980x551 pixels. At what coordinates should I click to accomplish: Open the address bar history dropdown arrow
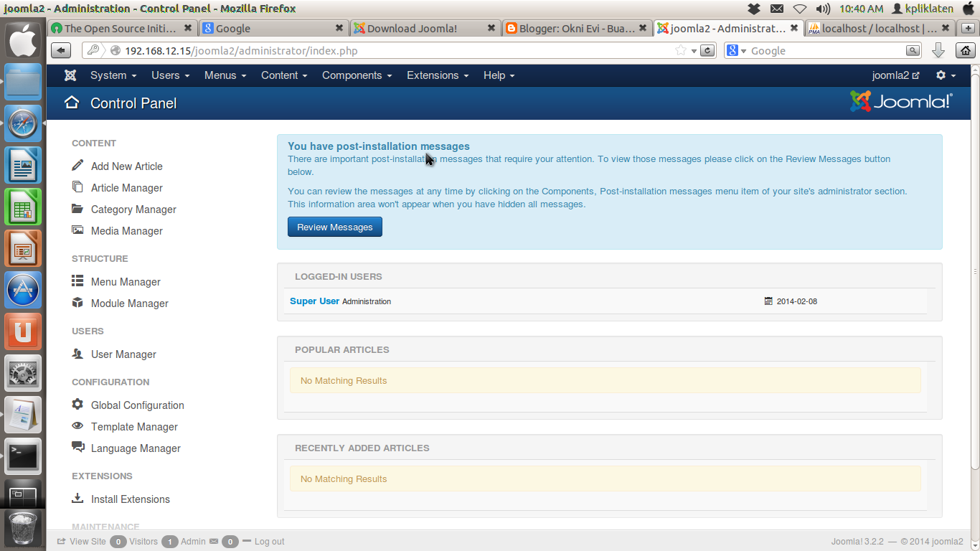(x=694, y=51)
